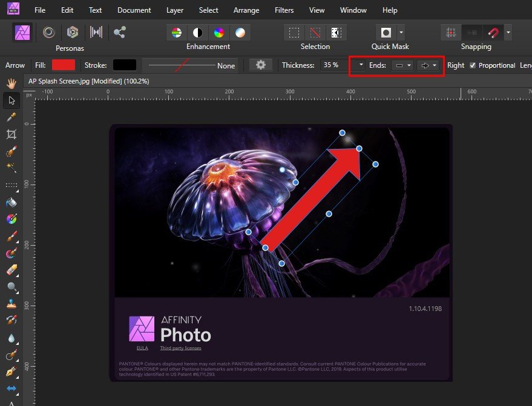Select the Paint Brush tool
The width and height of the screenshot is (532, 406).
point(11,236)
